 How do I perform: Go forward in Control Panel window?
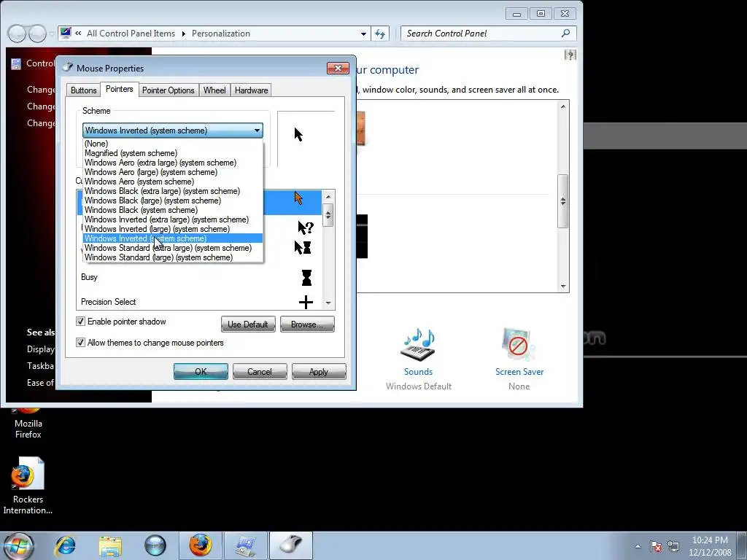37,34
